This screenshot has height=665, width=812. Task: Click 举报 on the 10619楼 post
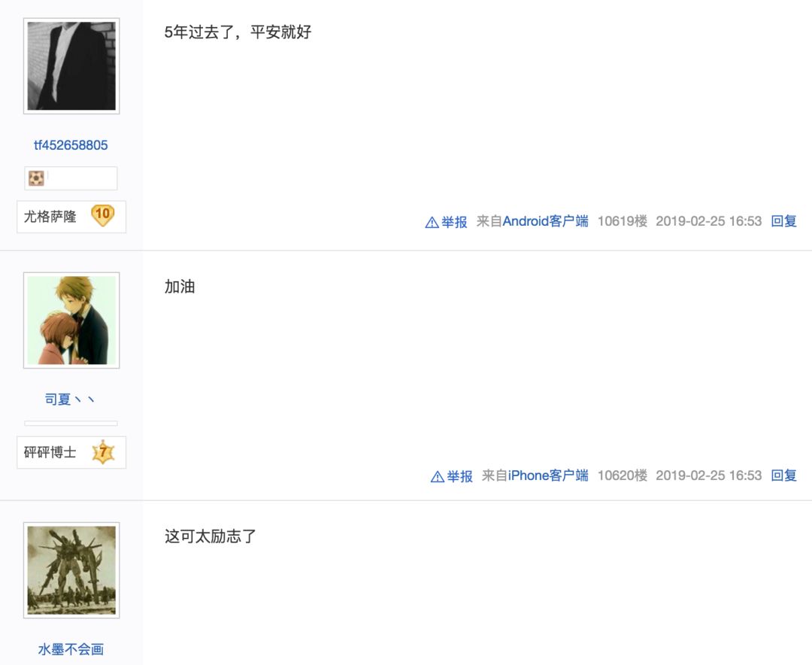click(x=454, y=222)
